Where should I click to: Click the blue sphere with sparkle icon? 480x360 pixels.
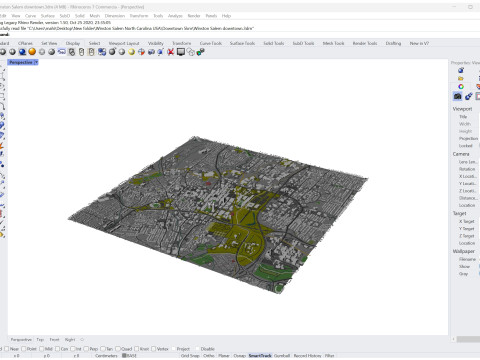coord(161,52)
